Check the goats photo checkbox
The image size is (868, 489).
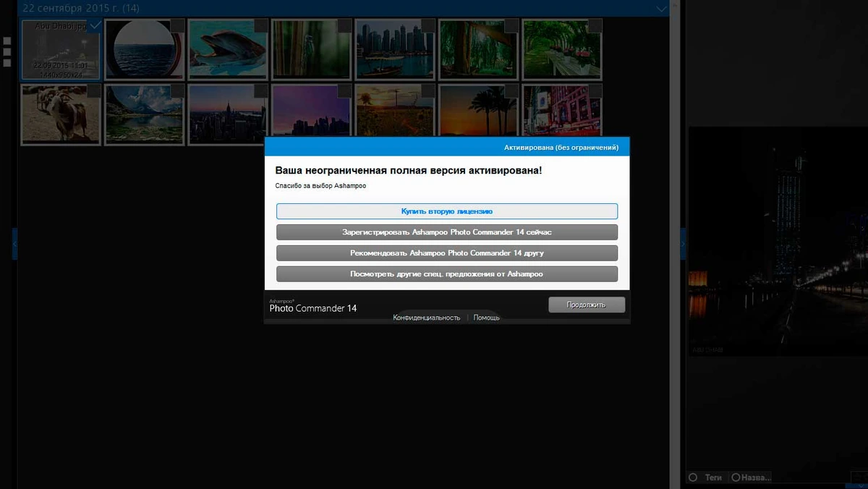[x=94, y=91]
